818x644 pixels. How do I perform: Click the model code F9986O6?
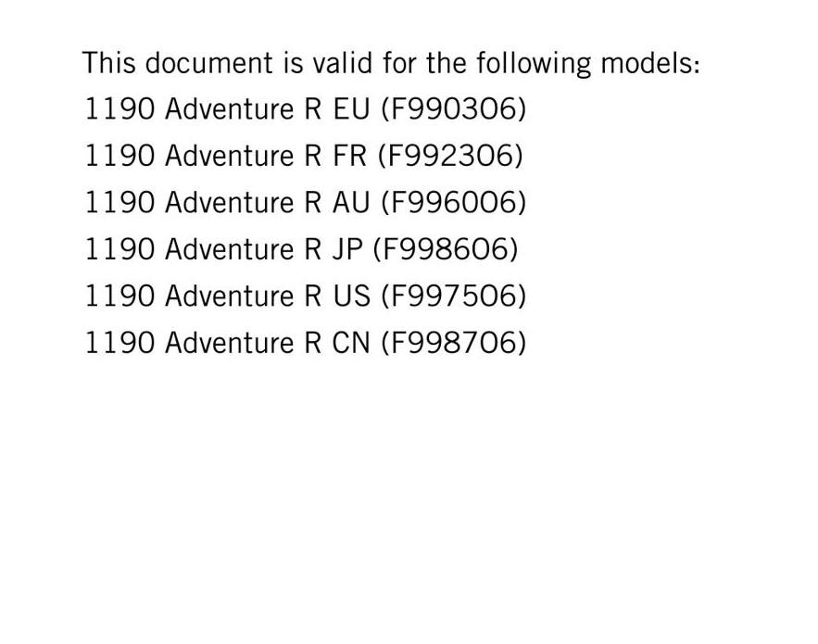coord(445,249)
